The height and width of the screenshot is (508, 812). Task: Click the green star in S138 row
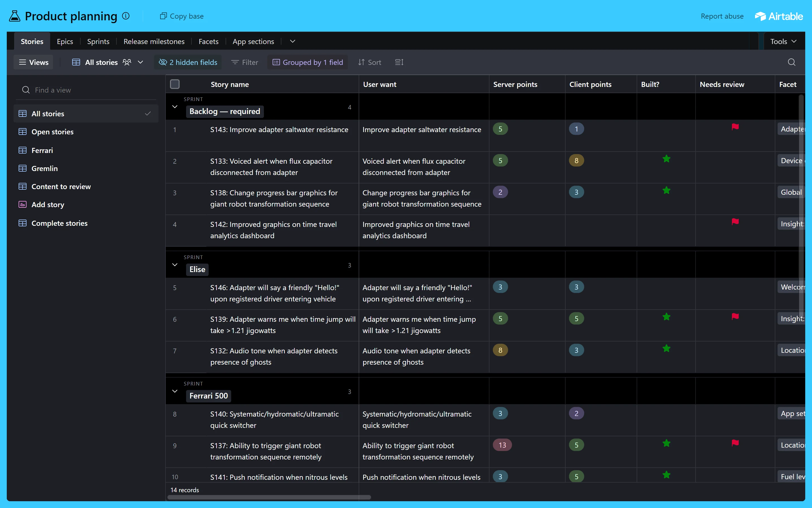(x=667, y=190)
